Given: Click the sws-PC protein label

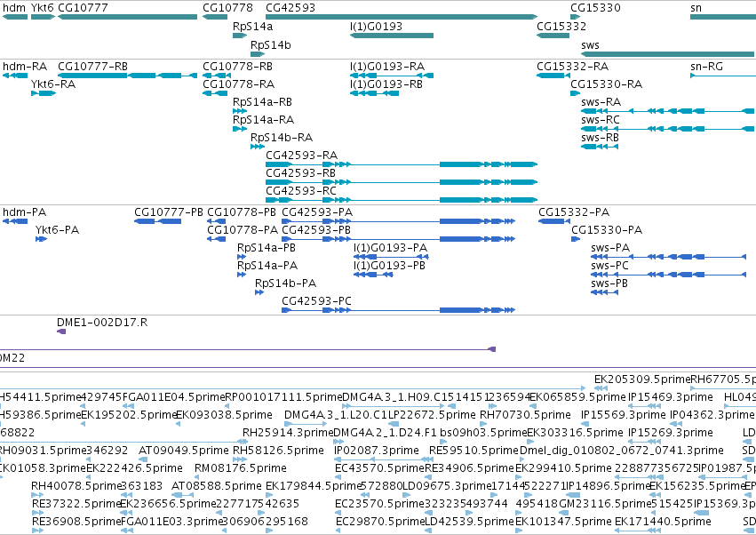Looking at the screenshot, I should pyautogui.click(x=610, y=266).
